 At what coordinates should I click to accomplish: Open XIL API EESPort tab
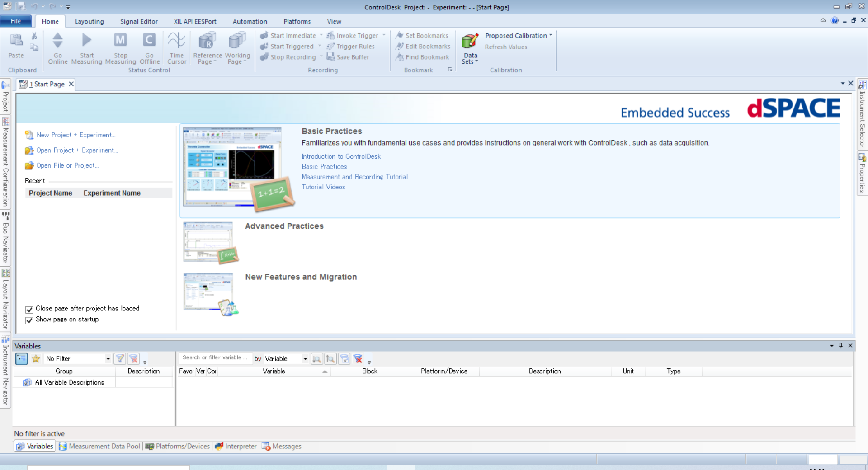click(195, 21)
